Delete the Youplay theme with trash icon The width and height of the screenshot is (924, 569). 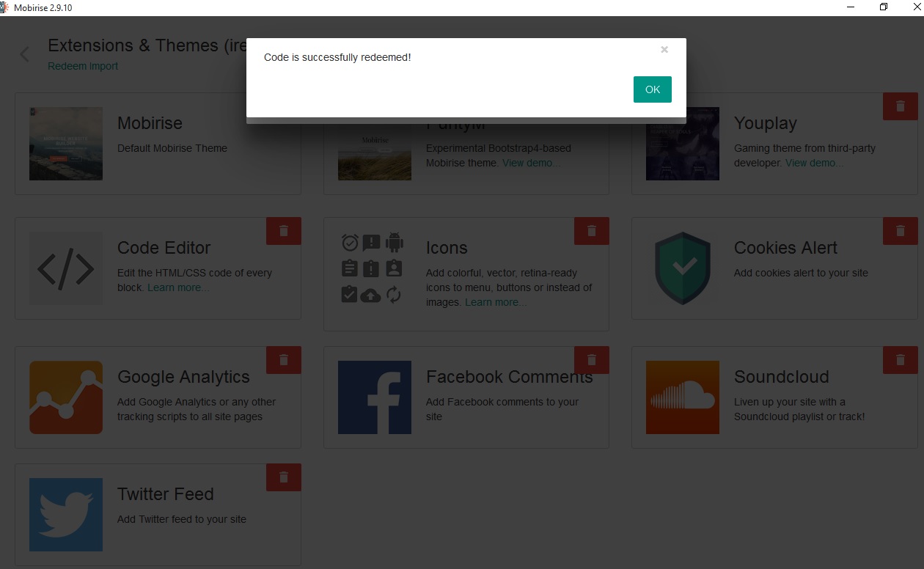click(900, 106)
